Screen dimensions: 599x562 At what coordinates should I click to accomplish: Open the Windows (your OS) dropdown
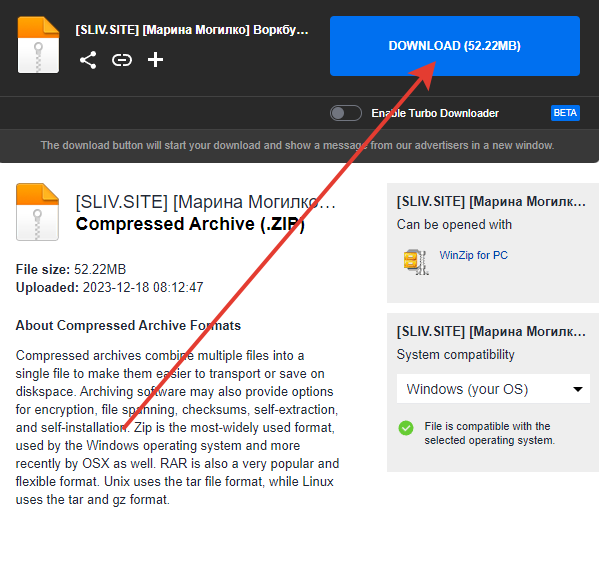[x=493, y=389]
